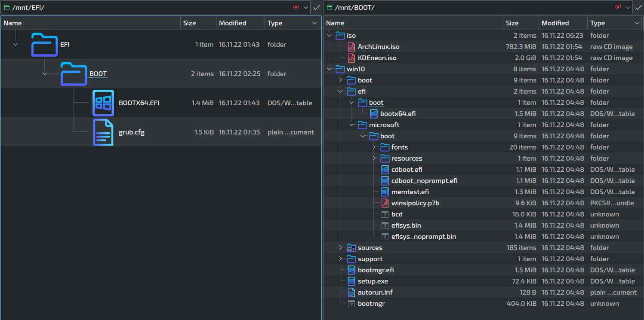Click the memtest.efi file icon
This screenshot has width=644, height=320.
(385, 192)
